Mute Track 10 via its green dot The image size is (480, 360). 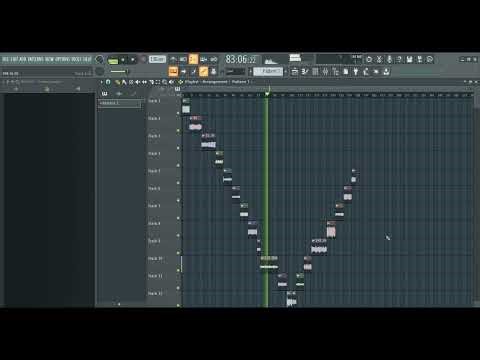click(178, 270)
